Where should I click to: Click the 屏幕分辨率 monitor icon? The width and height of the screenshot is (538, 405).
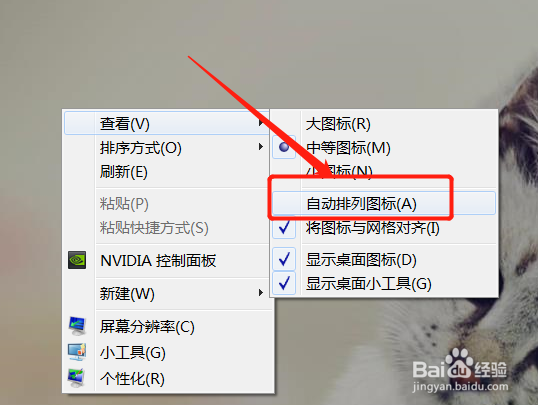click(x=77, y=326)
